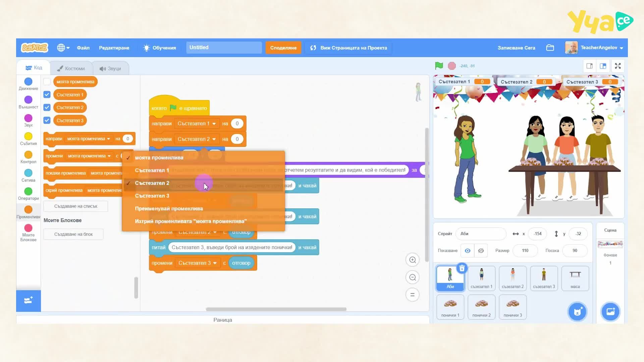Open Състезател 3 dropdown in script промени block
This screenshot has width=644, height=362.
[198, 263]
